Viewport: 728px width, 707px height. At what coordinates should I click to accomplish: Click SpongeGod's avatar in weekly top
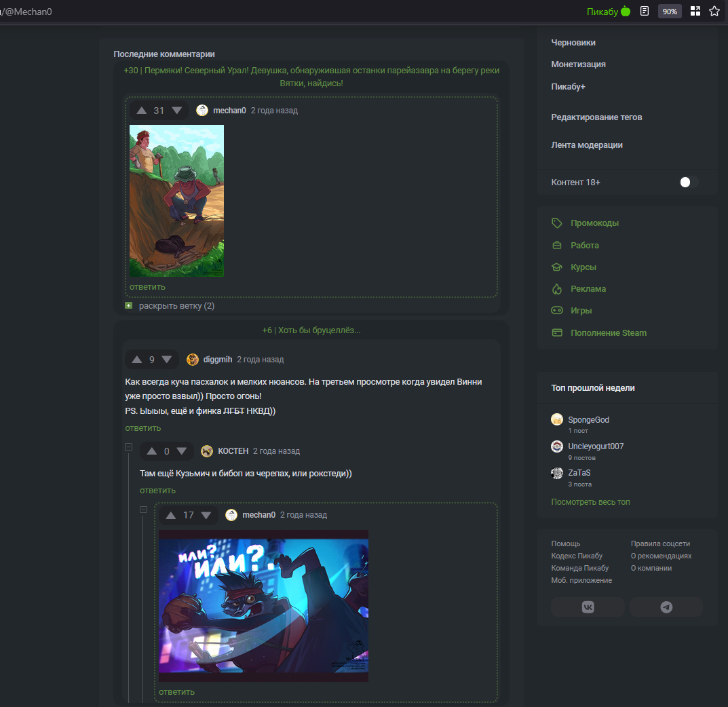[556, 419]
